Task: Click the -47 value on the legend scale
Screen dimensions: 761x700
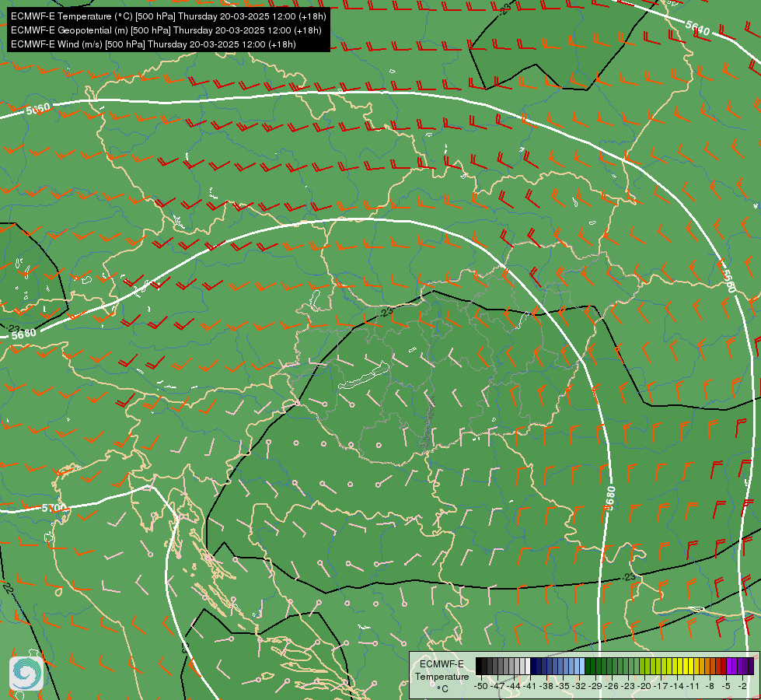Action: (x=497, y=686)
